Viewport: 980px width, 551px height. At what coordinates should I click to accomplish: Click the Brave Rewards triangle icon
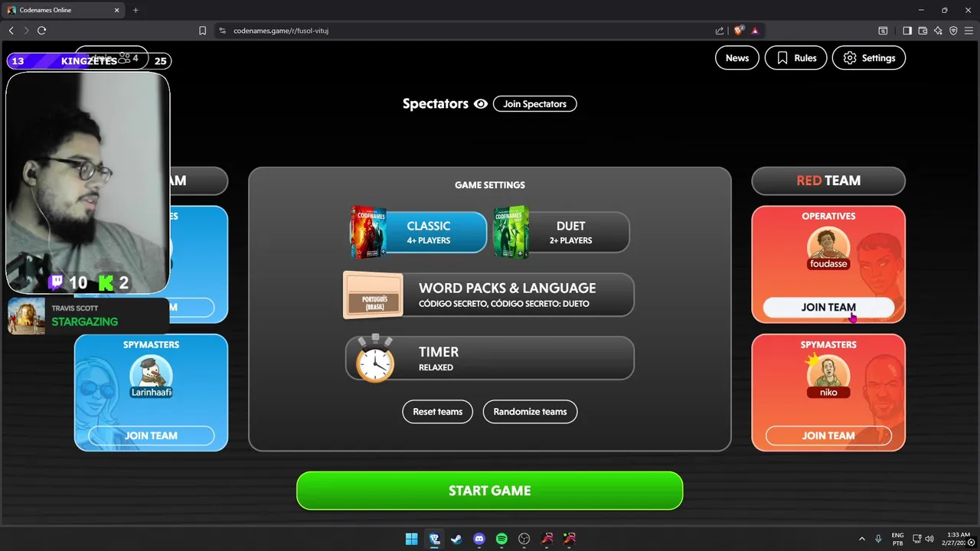pos(755,31)
